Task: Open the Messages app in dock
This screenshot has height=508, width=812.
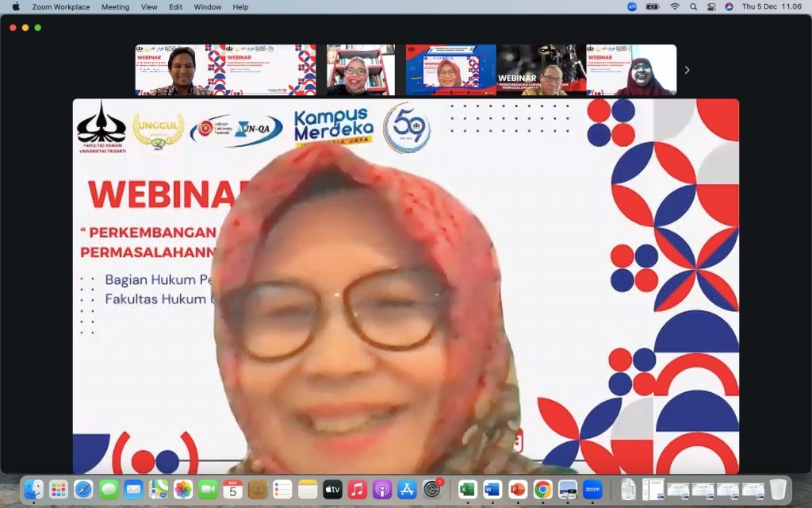Action: [109, 489]
